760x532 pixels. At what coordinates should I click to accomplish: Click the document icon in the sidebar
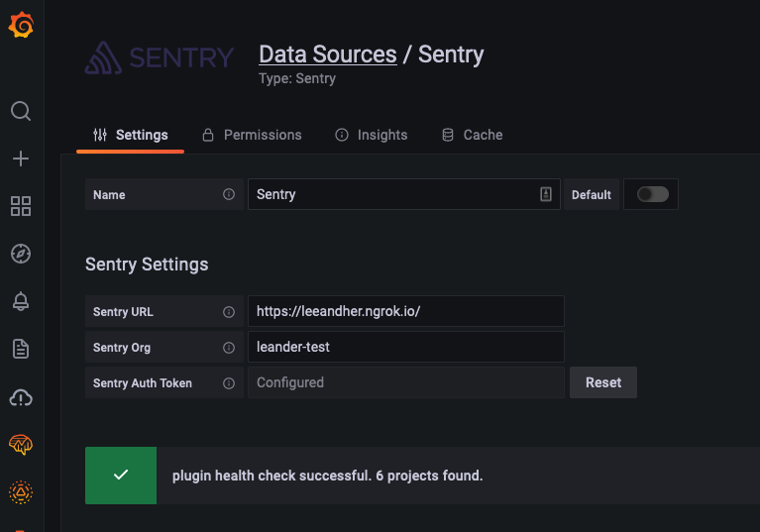click(x=21, y=349)
